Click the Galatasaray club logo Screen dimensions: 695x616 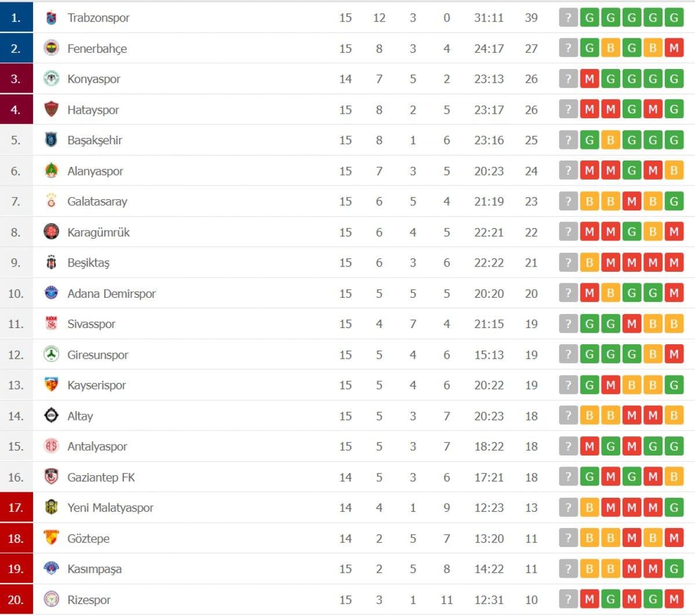click(x=51, y=201)
